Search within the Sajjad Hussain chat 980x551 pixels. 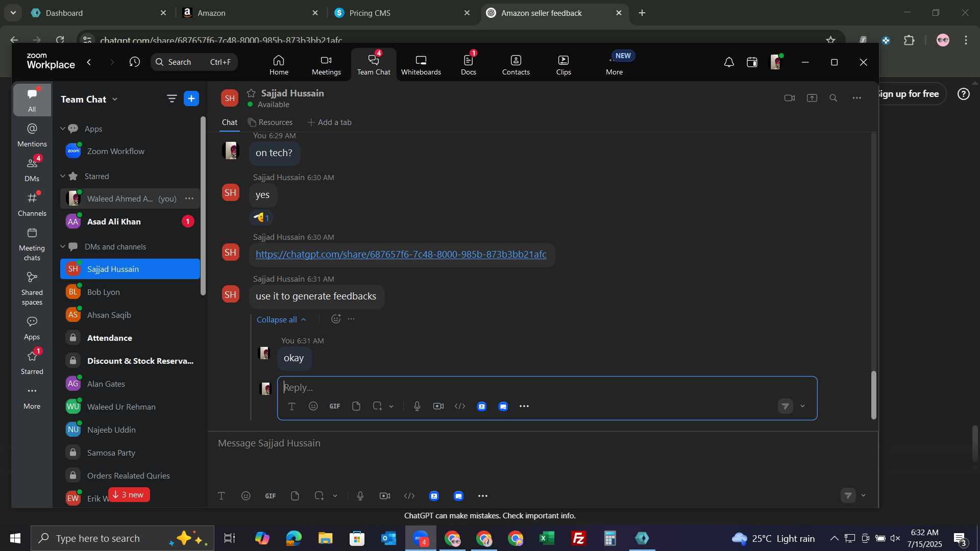pyautogui.click(x=834, y=98)
